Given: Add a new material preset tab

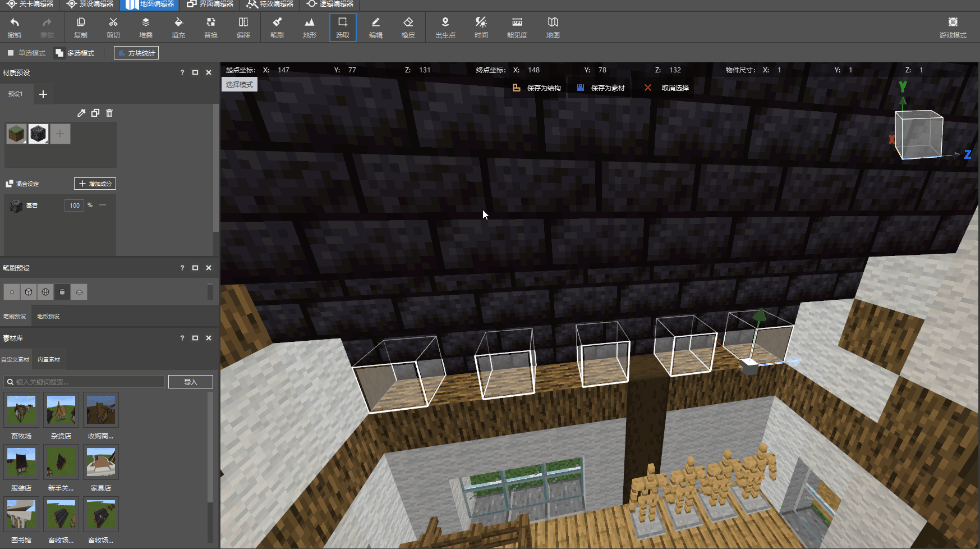Looking at the screenshot, I should (x=43, y=94).
